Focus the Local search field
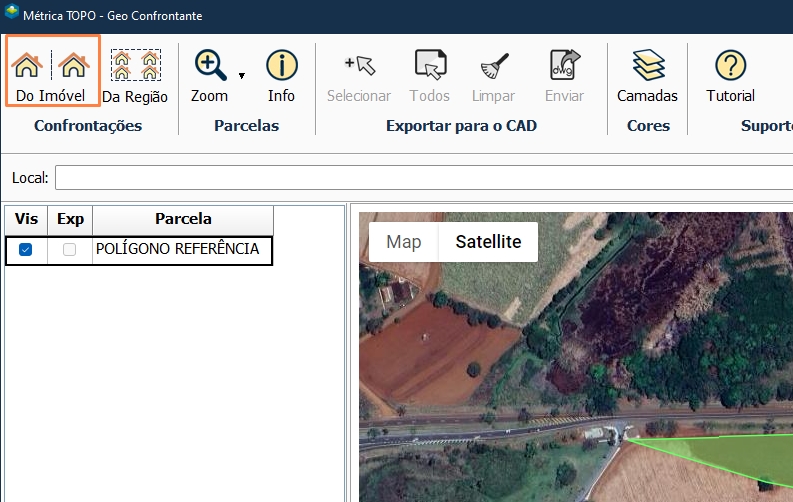The width and height of the screenshot is (793, 502). (424, 177)
